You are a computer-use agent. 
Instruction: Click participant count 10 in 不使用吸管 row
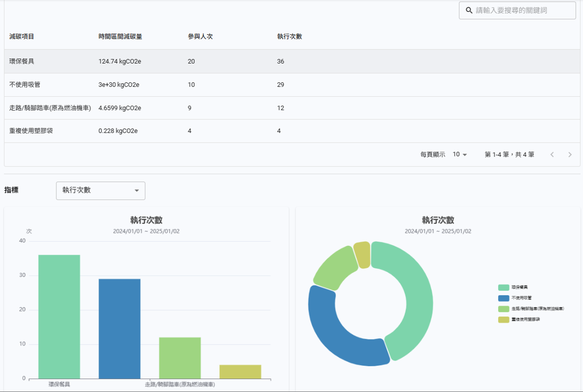click(191, 85)
